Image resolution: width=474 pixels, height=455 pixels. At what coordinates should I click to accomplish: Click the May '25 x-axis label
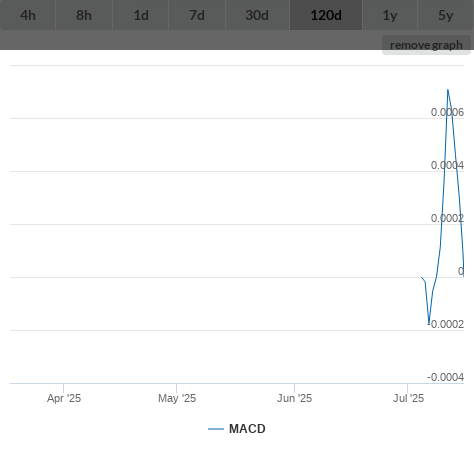coord(177,398)
